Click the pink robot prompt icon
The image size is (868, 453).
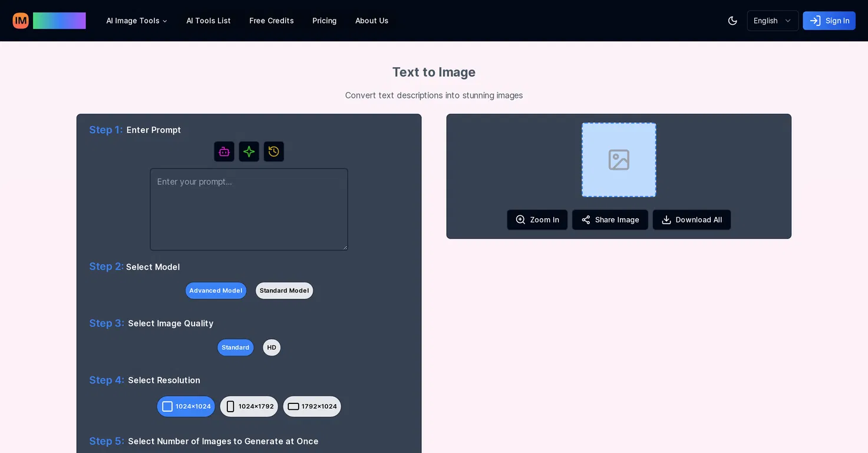pyautogui.click(x=224, y=152)
